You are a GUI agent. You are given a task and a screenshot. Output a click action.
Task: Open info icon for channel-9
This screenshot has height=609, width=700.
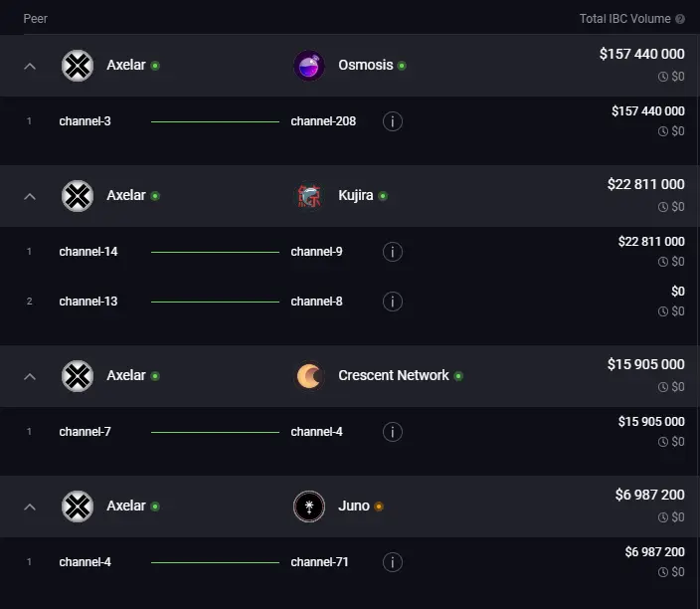pyautogui.click(x=393, y=252)
